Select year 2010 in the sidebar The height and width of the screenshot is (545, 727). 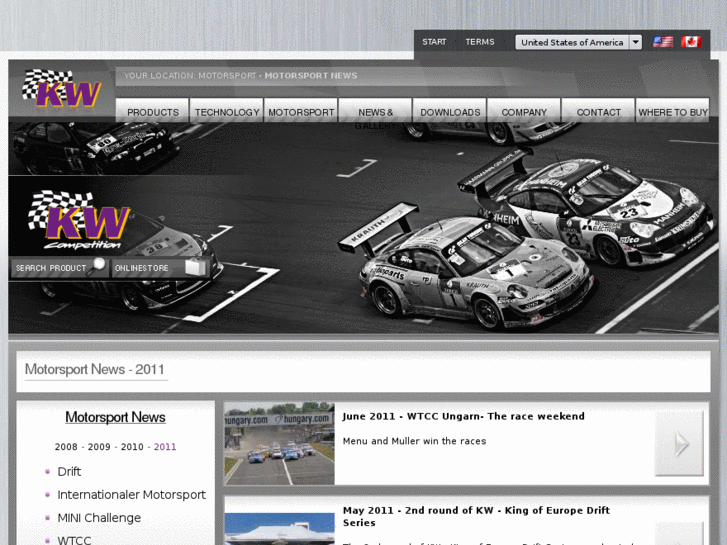(x=132, y=447)
